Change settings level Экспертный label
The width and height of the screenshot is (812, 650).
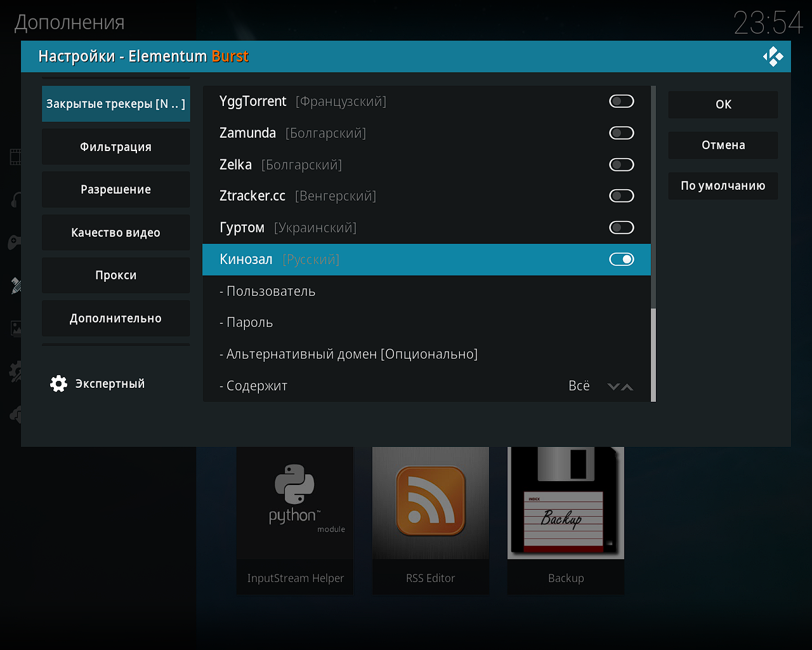coord(110,383)
